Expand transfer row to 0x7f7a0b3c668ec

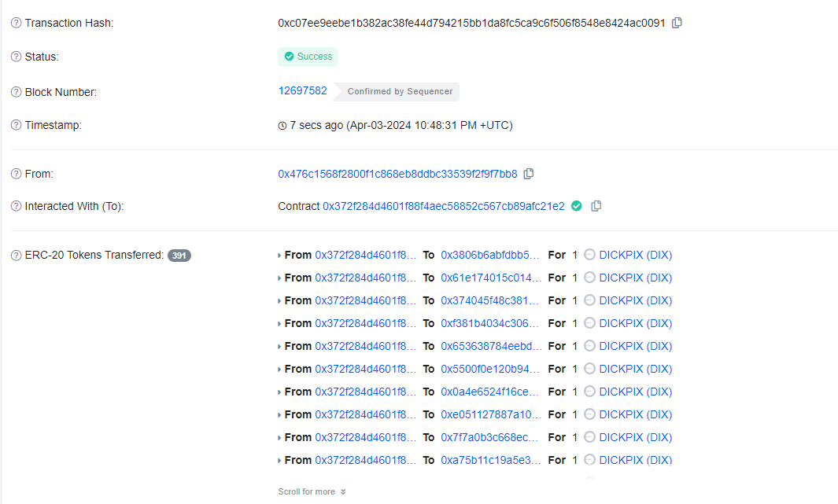(x=279, y=438)
